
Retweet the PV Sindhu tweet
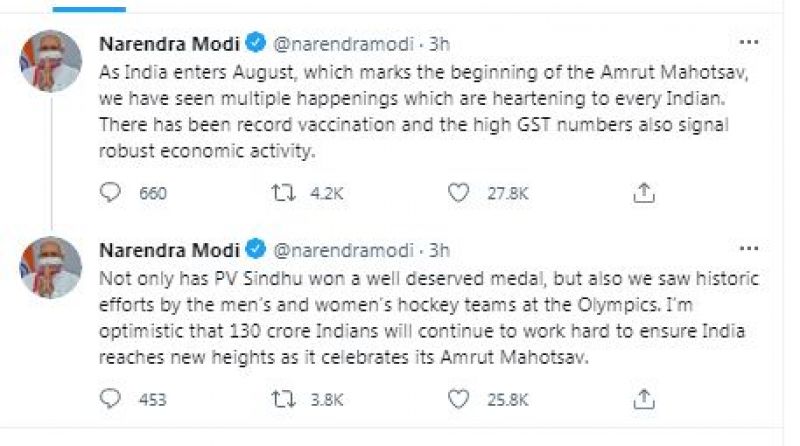tap(286, 400)
